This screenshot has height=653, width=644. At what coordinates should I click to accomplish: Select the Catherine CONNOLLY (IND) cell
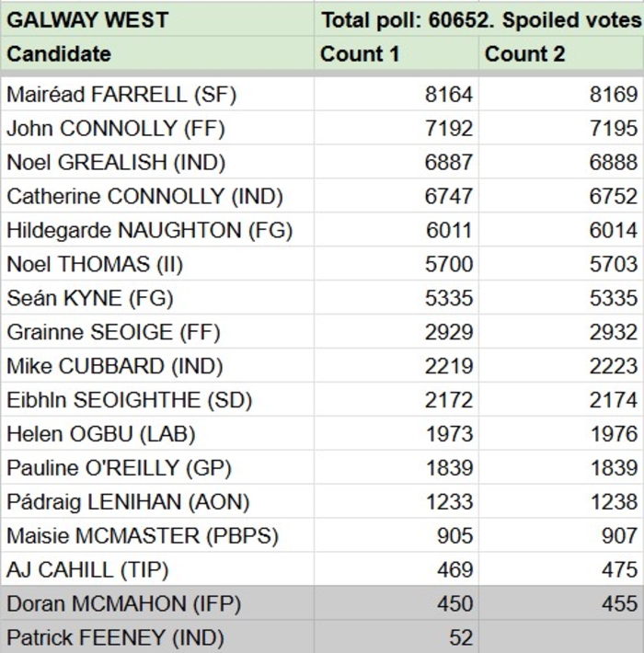tap(156, 196)
